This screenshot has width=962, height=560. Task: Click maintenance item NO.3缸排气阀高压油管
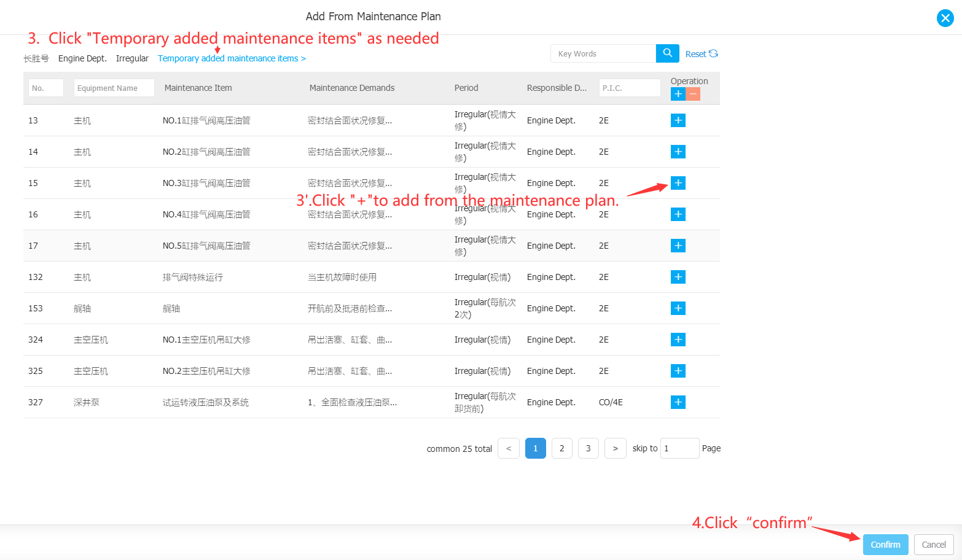pos(206,183)
